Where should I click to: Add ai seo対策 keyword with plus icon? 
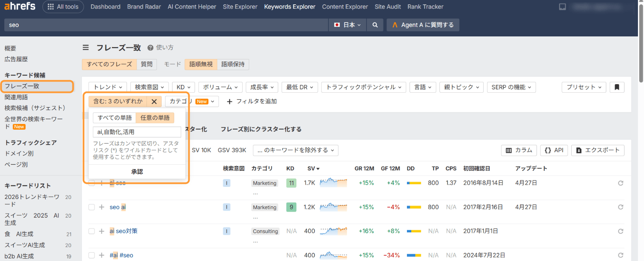pos(101,231)
